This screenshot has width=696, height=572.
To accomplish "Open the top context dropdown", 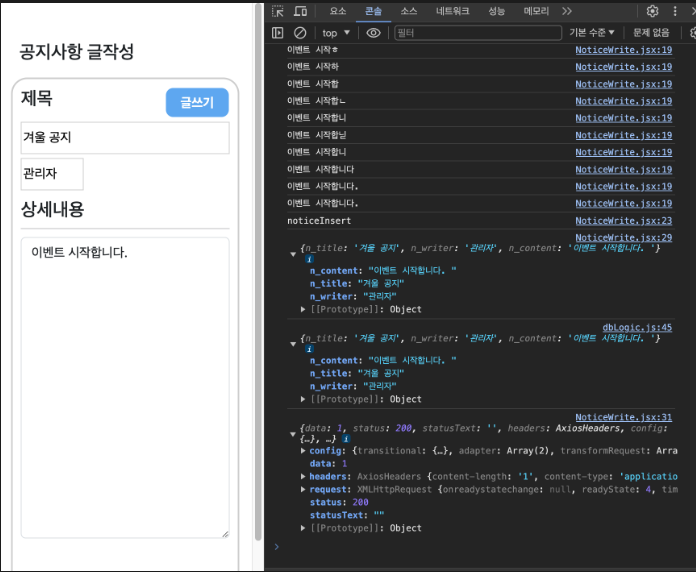I will coord(336,33).
